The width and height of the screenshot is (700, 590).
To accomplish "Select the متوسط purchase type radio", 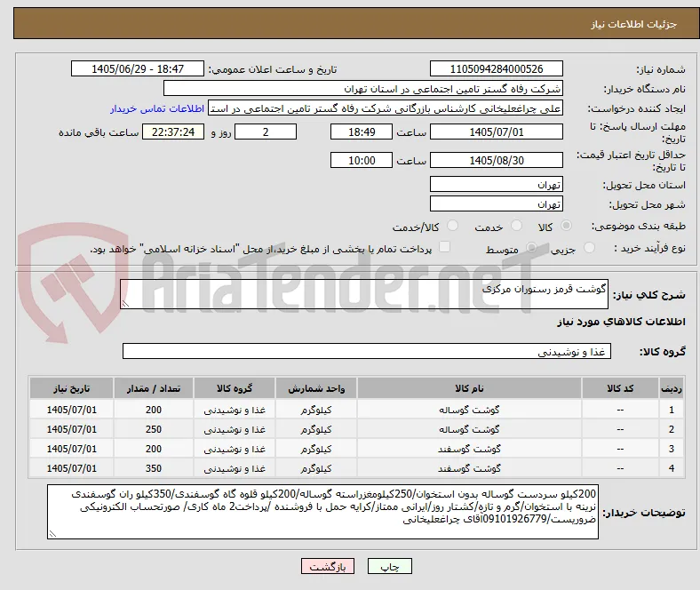I will coord(531,247).
